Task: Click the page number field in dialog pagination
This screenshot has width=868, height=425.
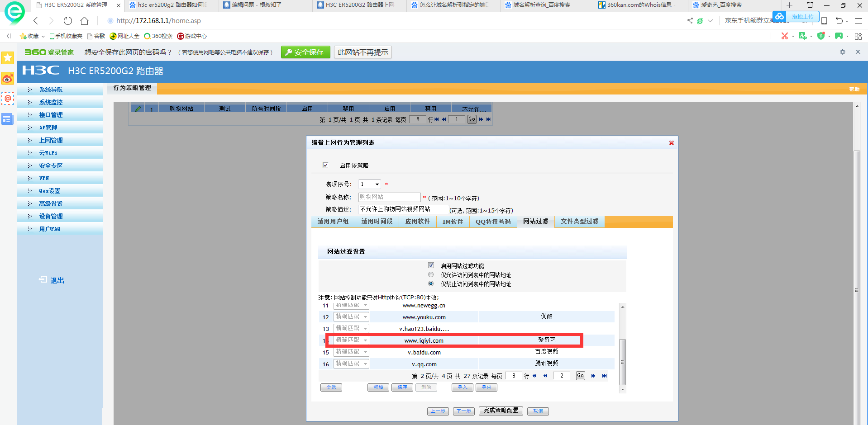Action: (562, 376)
